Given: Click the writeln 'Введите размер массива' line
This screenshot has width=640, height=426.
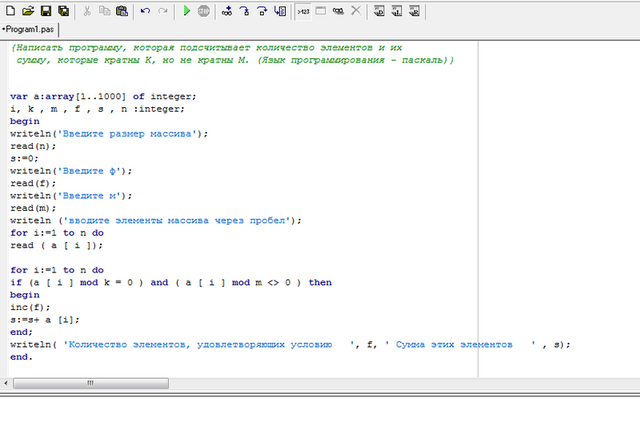Looking at the screenshot, I should pyautogui.click(x=109, y=134).
